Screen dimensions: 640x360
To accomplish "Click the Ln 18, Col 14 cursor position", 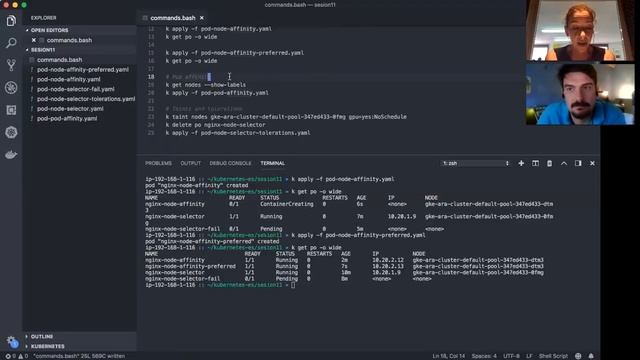I will click(x=449, y=356).
